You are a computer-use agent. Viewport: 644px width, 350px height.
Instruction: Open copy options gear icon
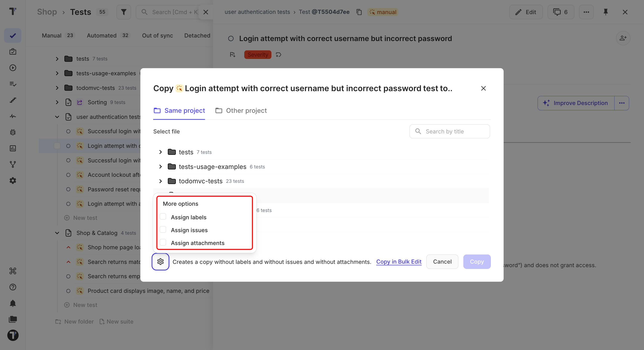(160, 262)
